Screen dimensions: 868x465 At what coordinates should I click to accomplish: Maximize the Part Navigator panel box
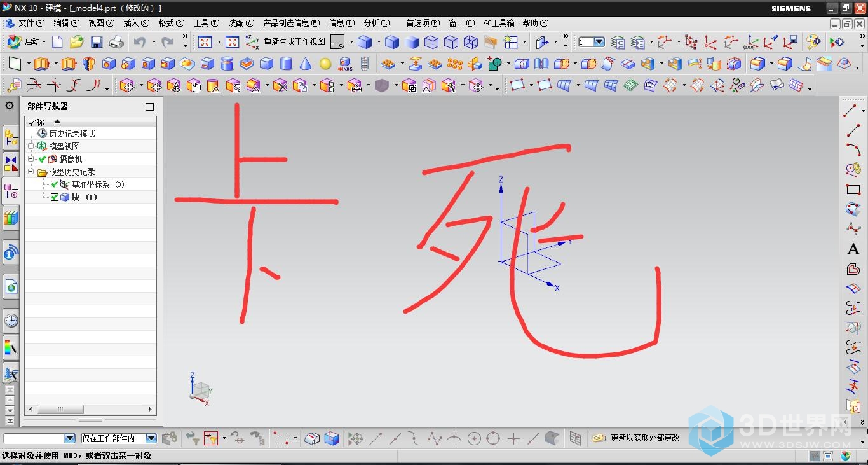tap(150, 107)
